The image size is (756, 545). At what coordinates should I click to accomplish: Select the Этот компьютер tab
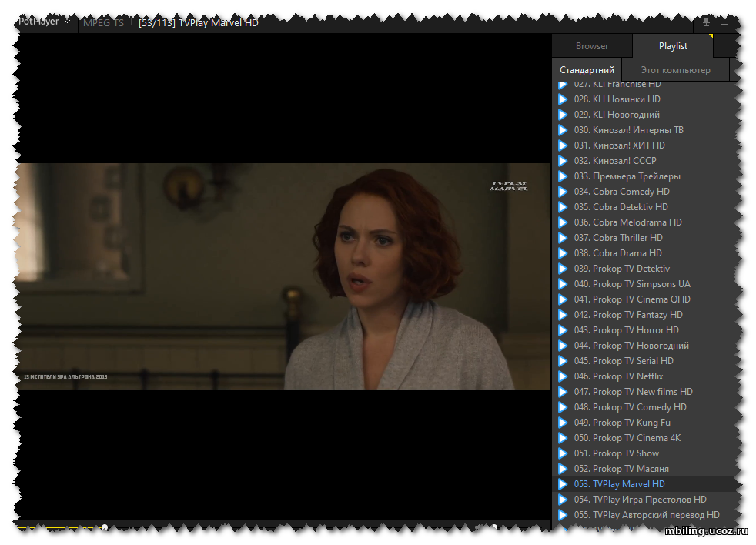point(675,70)
